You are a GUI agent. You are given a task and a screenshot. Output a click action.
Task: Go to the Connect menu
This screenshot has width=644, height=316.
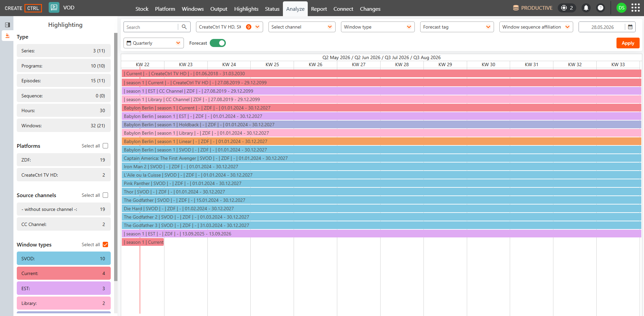pos(343,9)
